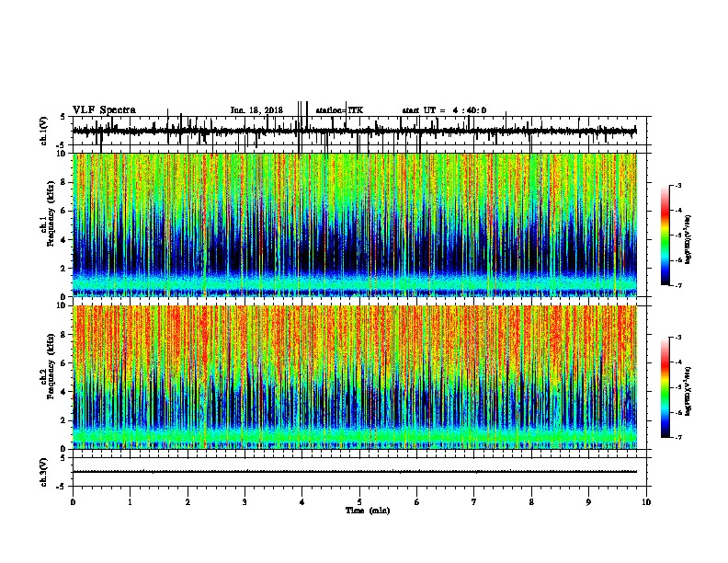Click time axis tick label 2
The height and width of the screenshot is (563, 728).
(188, 502)
